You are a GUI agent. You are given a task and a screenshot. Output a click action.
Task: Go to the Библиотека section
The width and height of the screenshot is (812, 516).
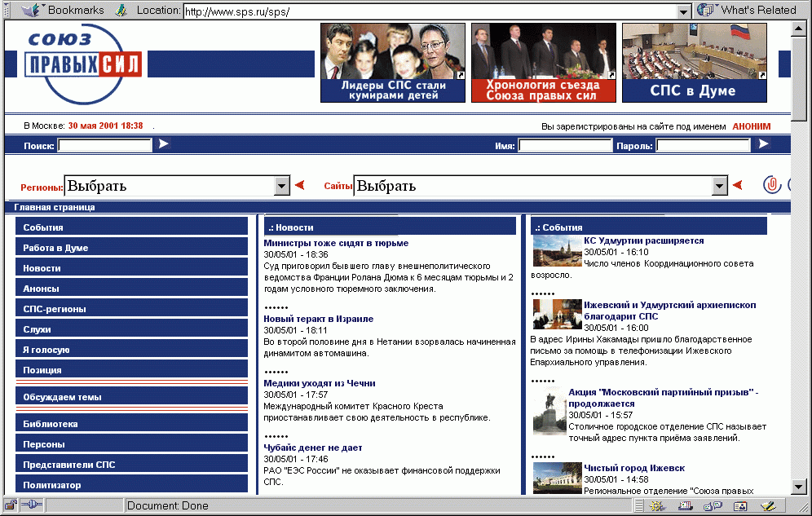coord(131,423)
